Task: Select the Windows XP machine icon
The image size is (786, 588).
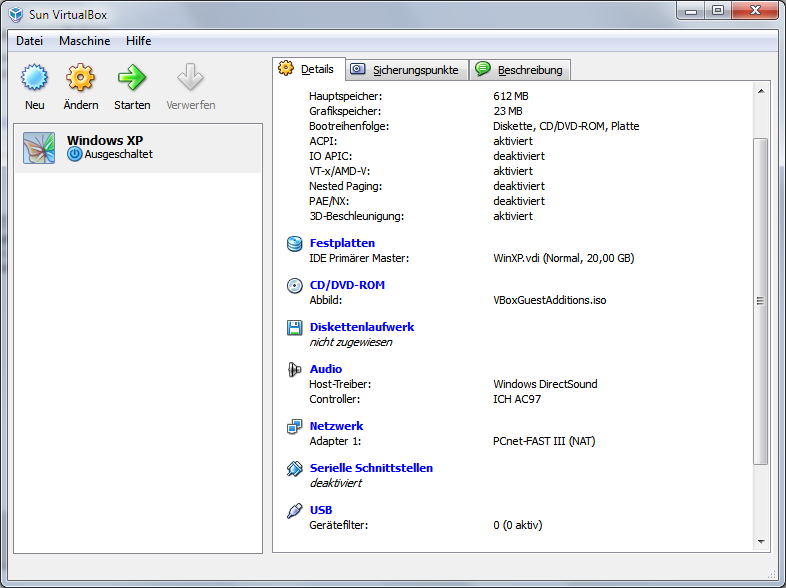Action: [x=39, y=148]
